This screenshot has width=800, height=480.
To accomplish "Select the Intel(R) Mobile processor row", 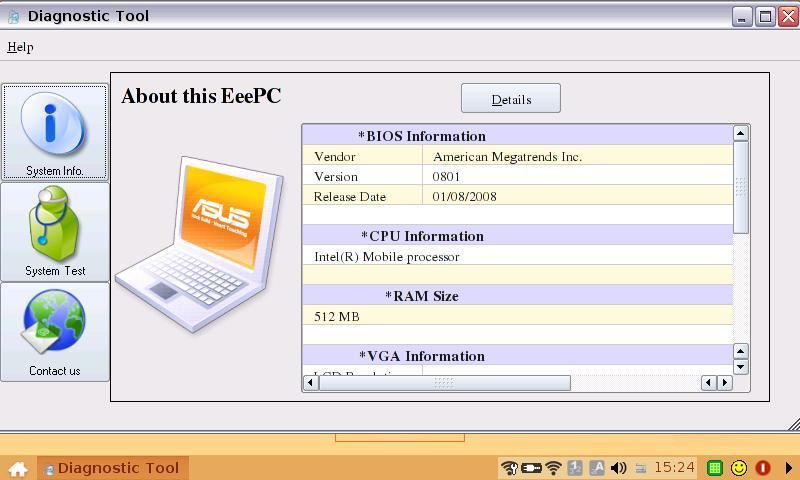I will [x=517, y=256].
